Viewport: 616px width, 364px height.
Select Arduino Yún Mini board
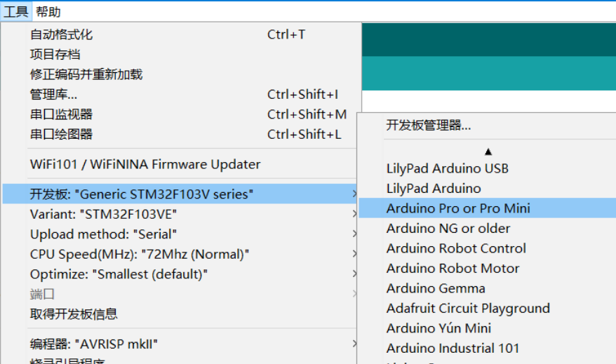point(487,329)
